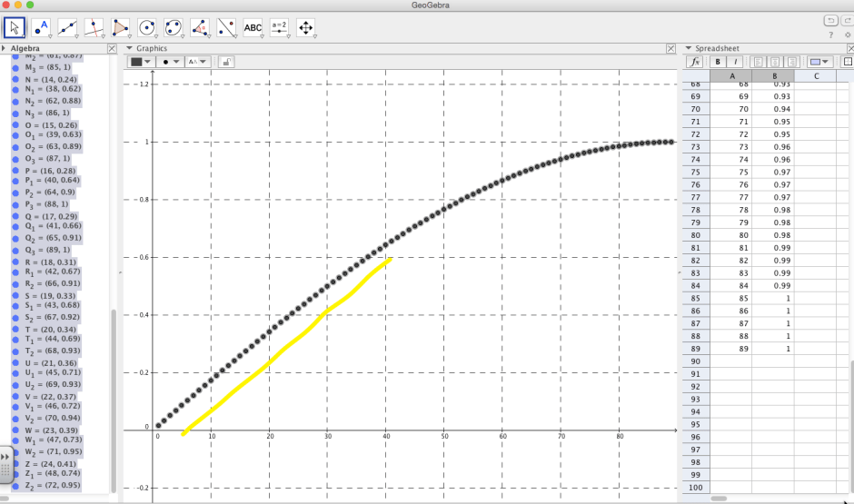Open the point style dropdown
854x504 pixels.
(169, 62)
